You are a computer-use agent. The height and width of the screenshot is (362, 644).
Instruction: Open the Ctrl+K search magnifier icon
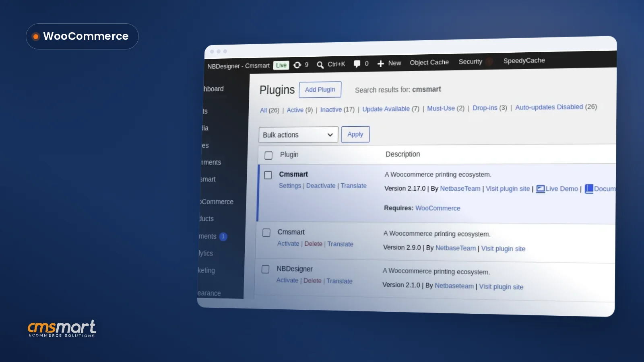[320, 65]
